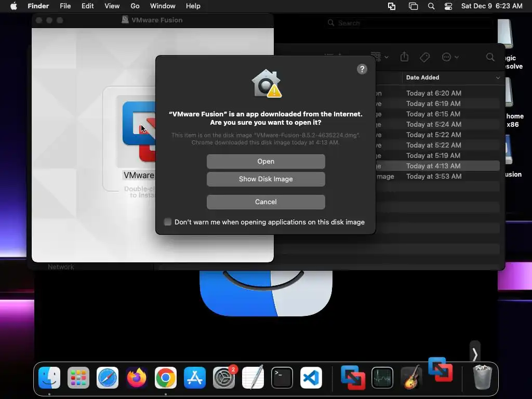The width and height of the screenshot is (532, 399).
Task: Open help via the question mark button
Action: (362, 69)
